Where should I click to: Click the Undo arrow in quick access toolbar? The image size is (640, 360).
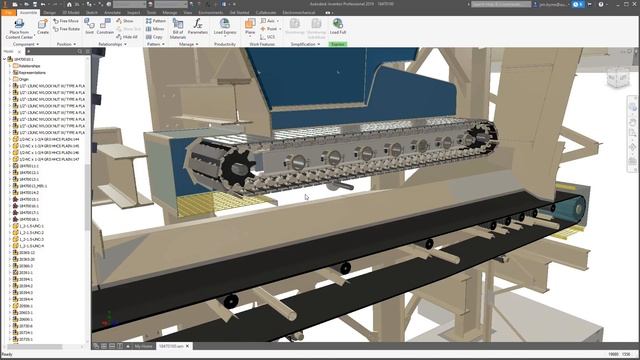point(43,4)
